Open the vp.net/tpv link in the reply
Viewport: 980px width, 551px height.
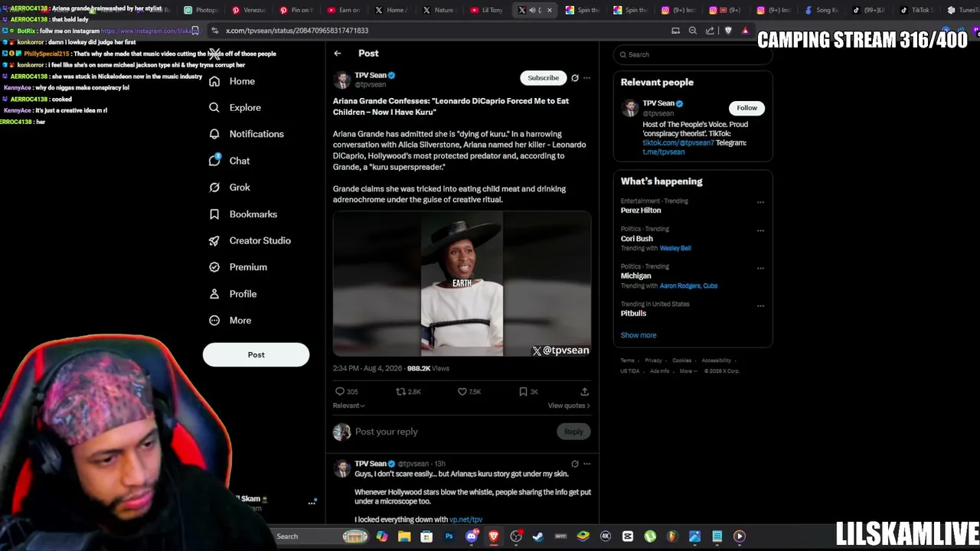(x=465, y=520)
